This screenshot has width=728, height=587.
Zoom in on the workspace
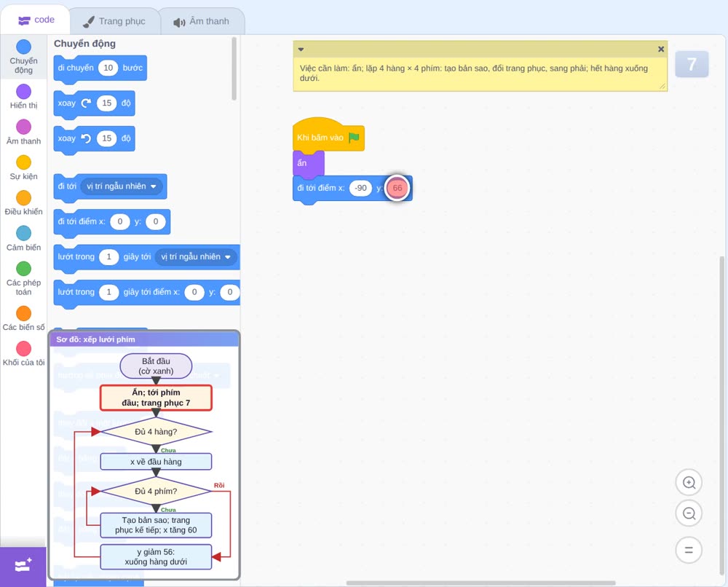coord(689,483)
